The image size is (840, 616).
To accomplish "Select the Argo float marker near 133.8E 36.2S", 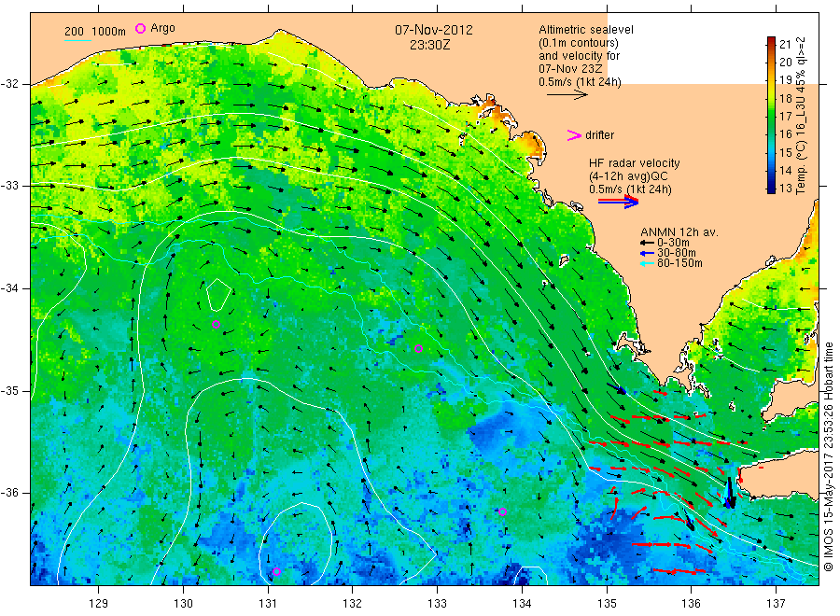I will [x=502, y=511].
